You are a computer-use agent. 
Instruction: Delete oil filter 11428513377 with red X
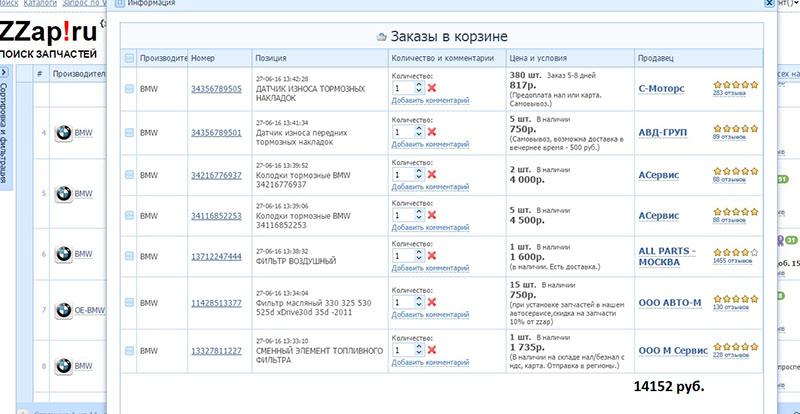432,302
